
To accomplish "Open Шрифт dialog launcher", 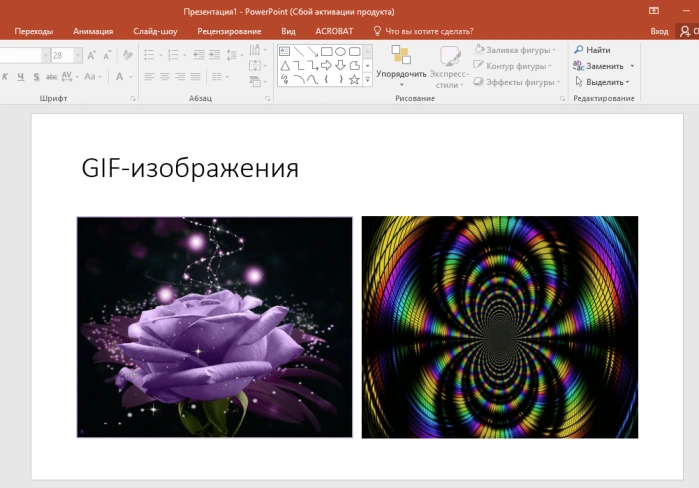I will [133, 98].
